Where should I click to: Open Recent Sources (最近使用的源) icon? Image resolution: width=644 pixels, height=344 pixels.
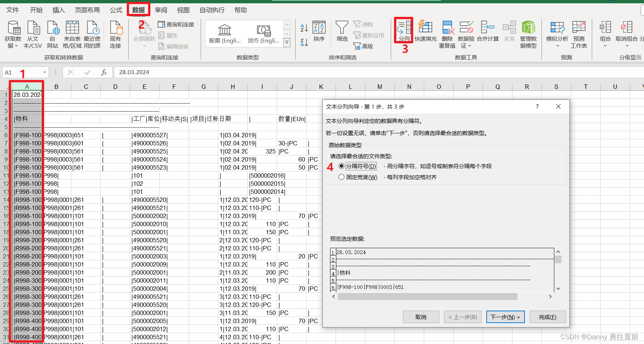pyautogui.click(x=92, y=28)
